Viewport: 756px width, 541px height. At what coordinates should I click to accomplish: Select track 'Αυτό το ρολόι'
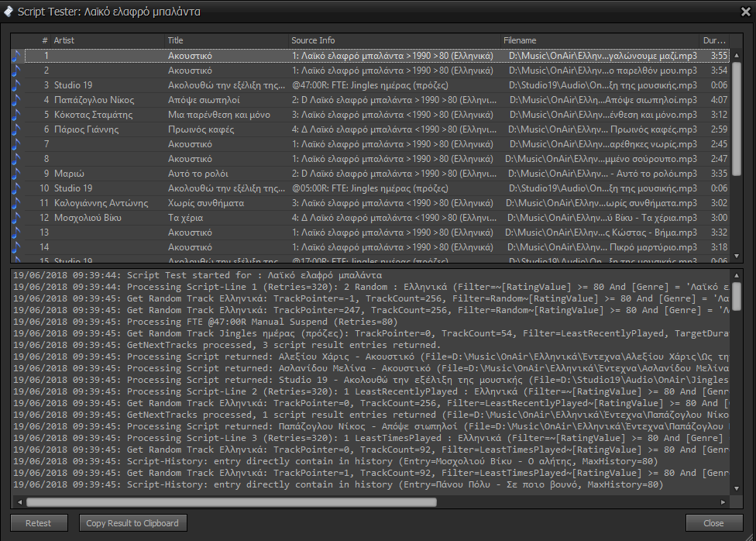[x=198, y=174]
